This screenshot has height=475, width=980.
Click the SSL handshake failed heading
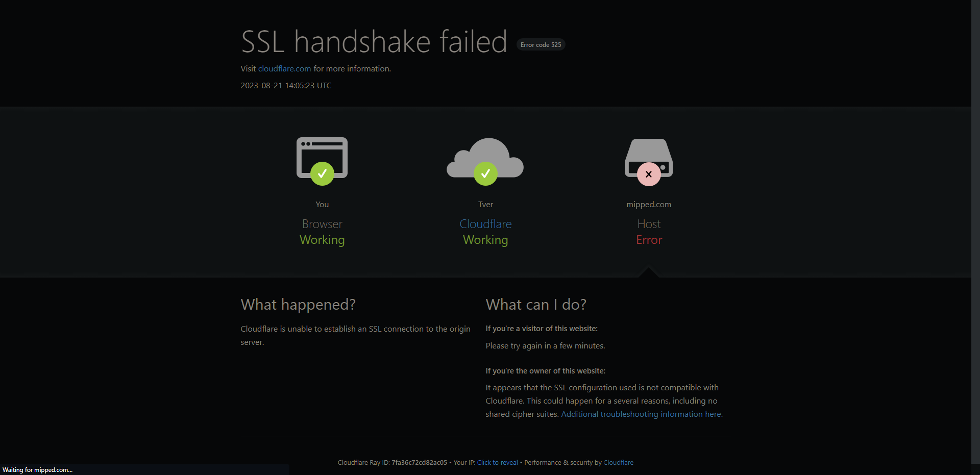tap(374, 41)
